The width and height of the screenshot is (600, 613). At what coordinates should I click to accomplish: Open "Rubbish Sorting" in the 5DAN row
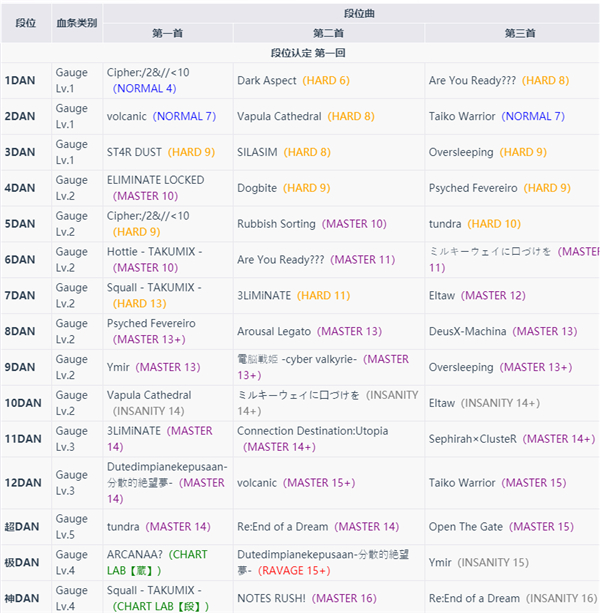(277, 224)
